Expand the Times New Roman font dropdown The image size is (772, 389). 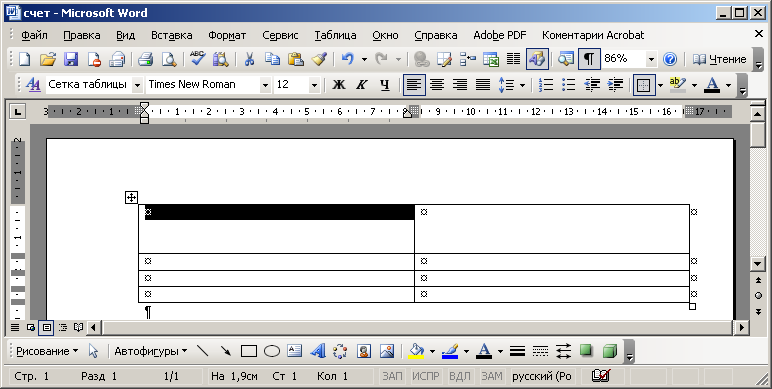(x=265, y=85)
